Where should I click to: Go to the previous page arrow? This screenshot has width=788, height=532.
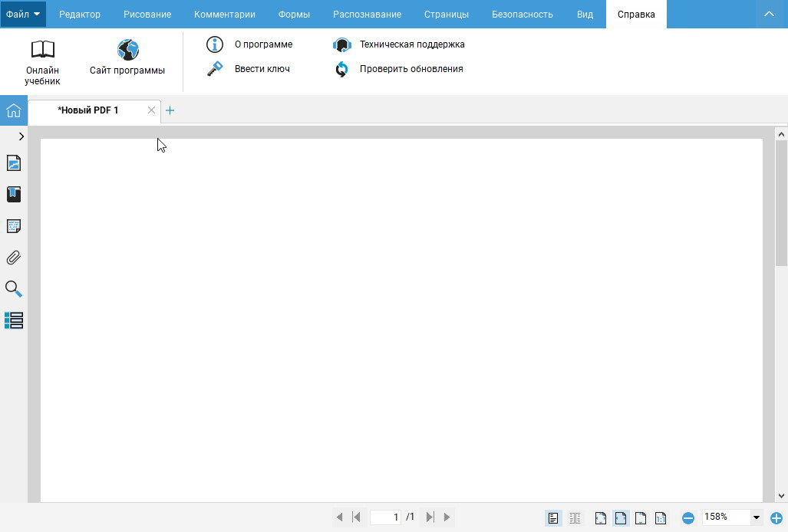pos(339,517)
